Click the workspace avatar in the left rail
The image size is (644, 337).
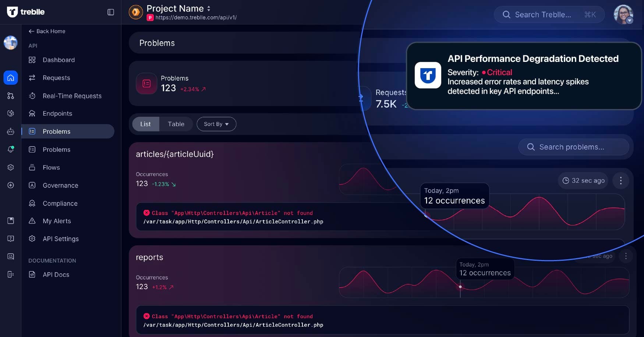11,43
